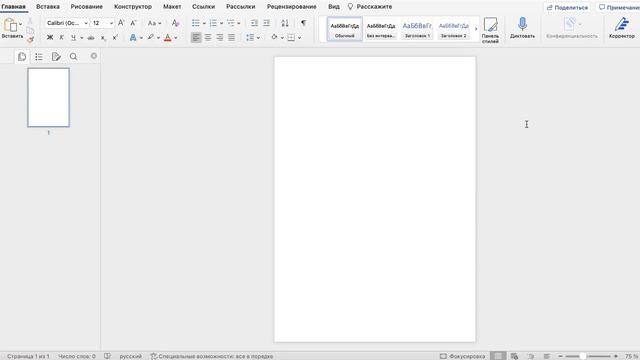
Task: Switch to the Ссылки tab
Action: (x=203, y=7)
